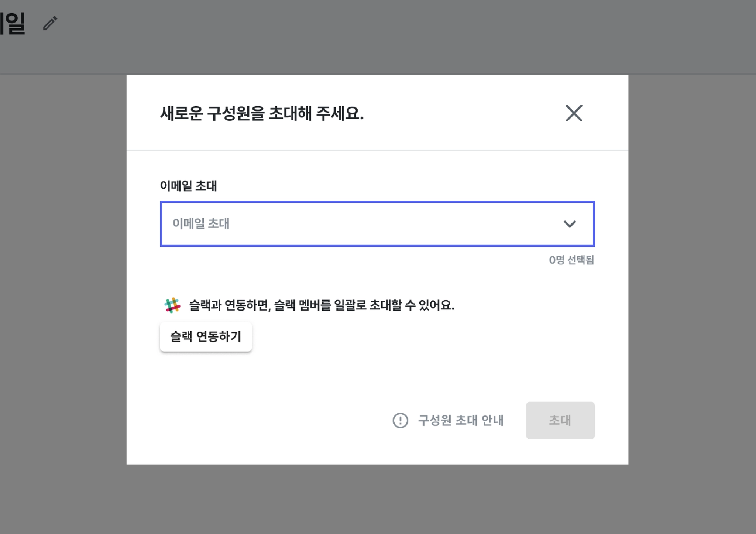This screenshot has width=756, height=534.
Task: Click the divider line under the dialog heading
Action: 377,150
